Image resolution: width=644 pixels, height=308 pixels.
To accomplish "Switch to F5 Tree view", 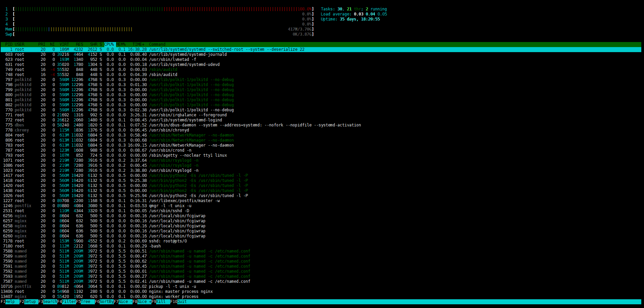I will pyautogui.click(x=85, y=302).
